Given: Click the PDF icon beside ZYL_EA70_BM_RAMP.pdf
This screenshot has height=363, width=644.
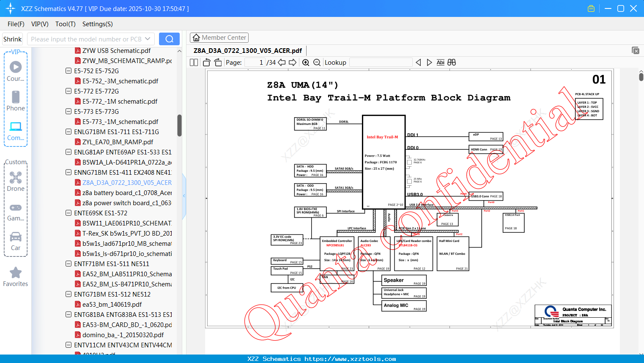Looking at the screenshot, I should pyautogui.click(x=78, y=142).
